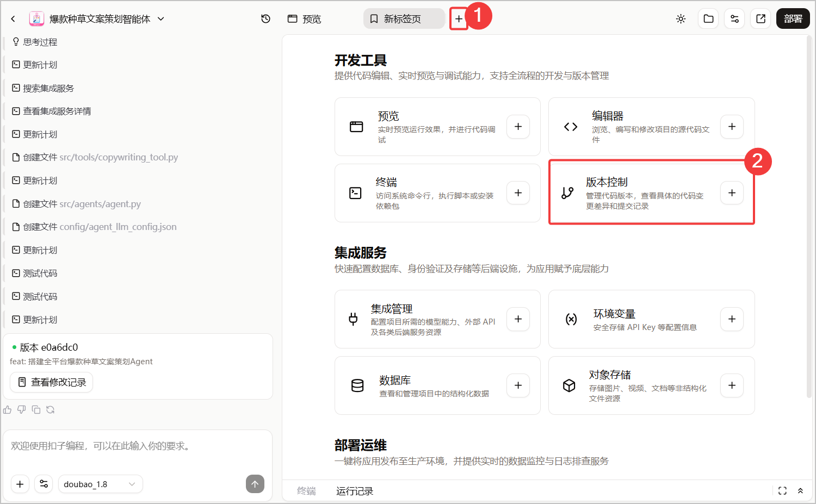Click project avatar icon next to title
Image resolution: width=816 pixels, height=504 pixels.
37,19
